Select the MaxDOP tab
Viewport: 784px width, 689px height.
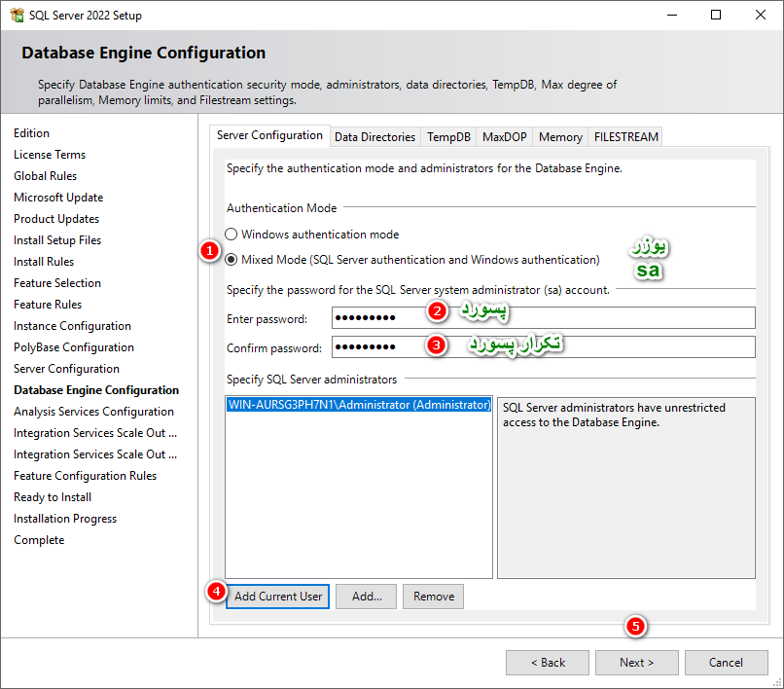pos(504,136)
